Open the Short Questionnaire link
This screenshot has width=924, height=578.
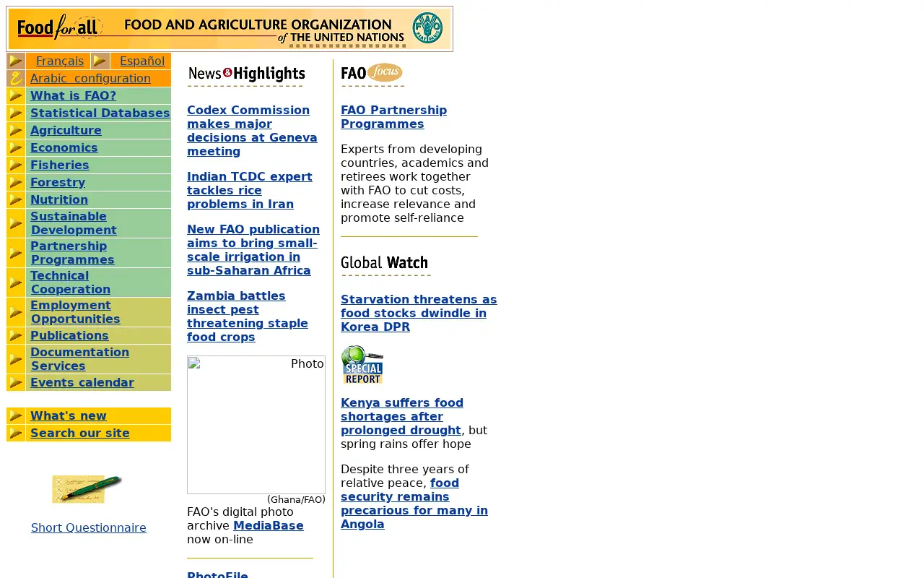[x=89, y=528]
